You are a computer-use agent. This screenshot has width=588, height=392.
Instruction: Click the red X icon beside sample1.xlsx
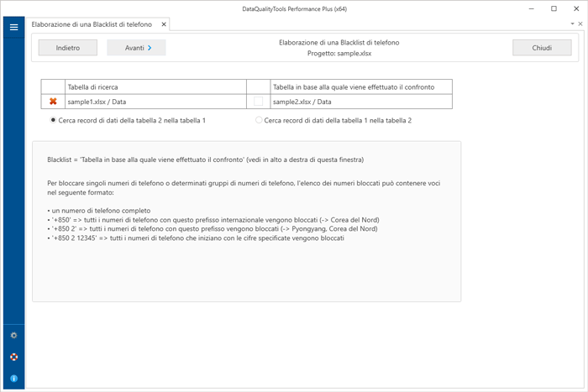coord(53,102)
